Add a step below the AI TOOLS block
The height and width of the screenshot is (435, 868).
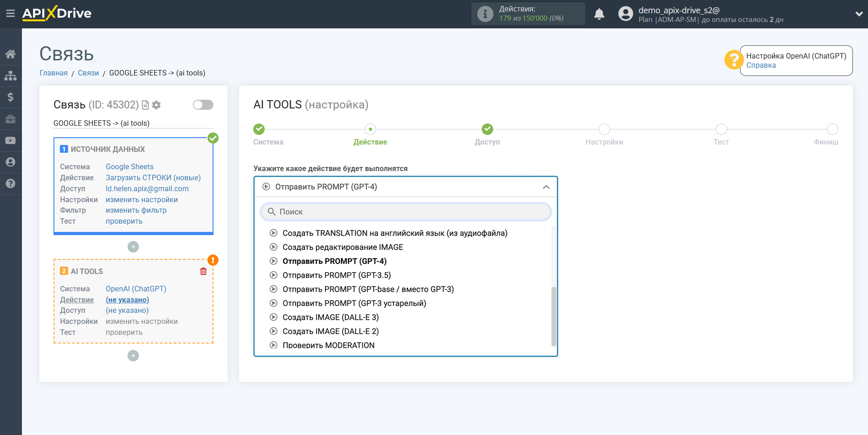[133, 356]
